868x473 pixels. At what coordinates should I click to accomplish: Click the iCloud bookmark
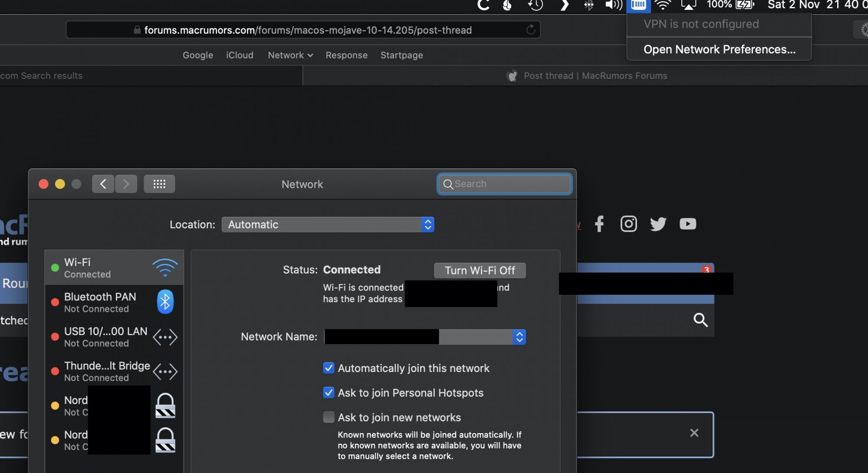point(240,55)
